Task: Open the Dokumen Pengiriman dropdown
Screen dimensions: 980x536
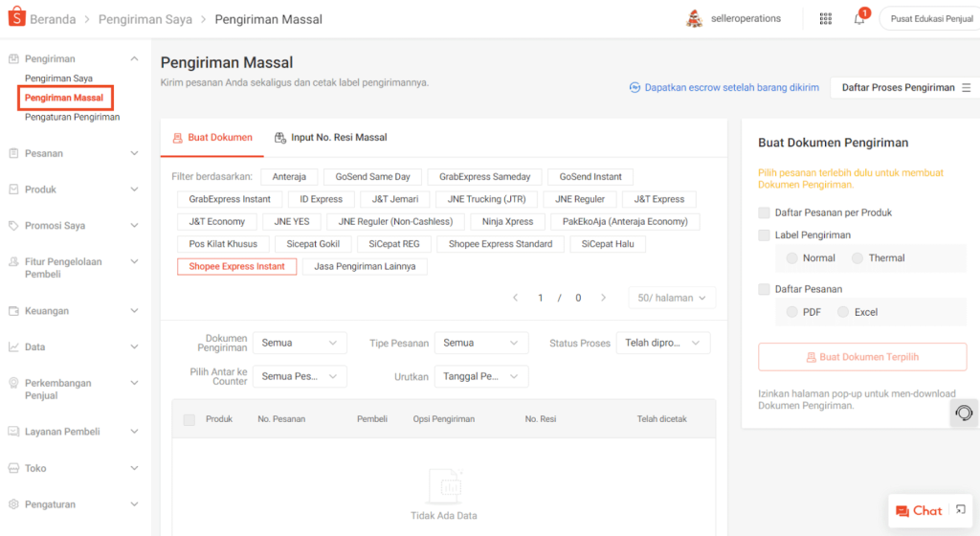Action: [300, 343]
